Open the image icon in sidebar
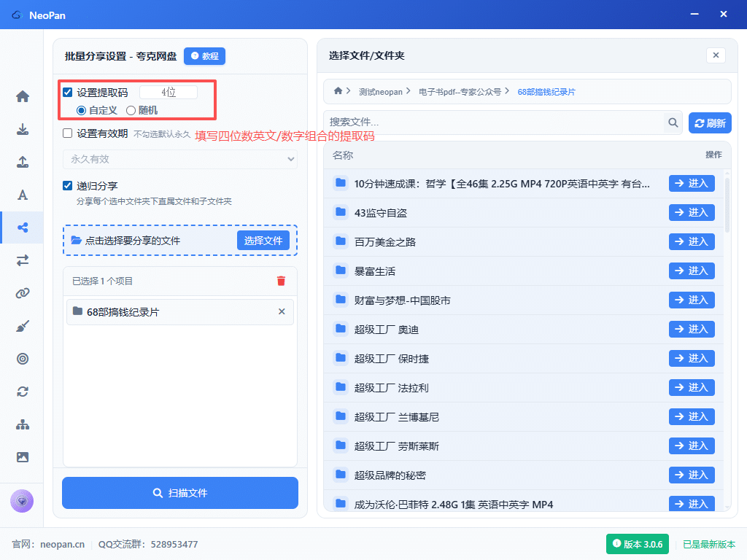The height and width of the screenshot is (560, 747). pyautogui.click(x=23, y=457)
